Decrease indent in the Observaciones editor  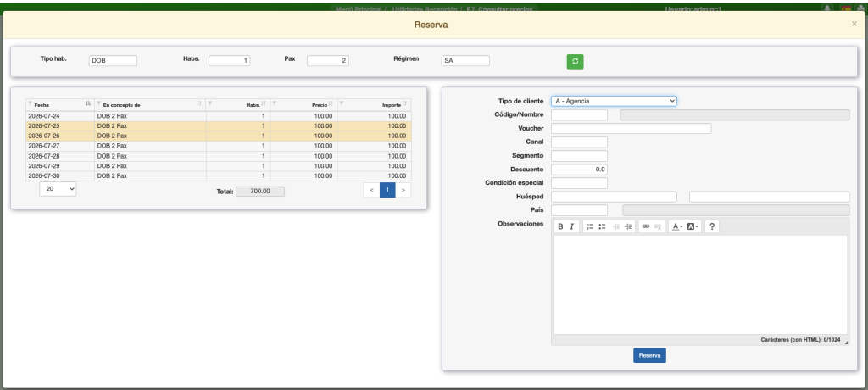[x=616, y=226]
